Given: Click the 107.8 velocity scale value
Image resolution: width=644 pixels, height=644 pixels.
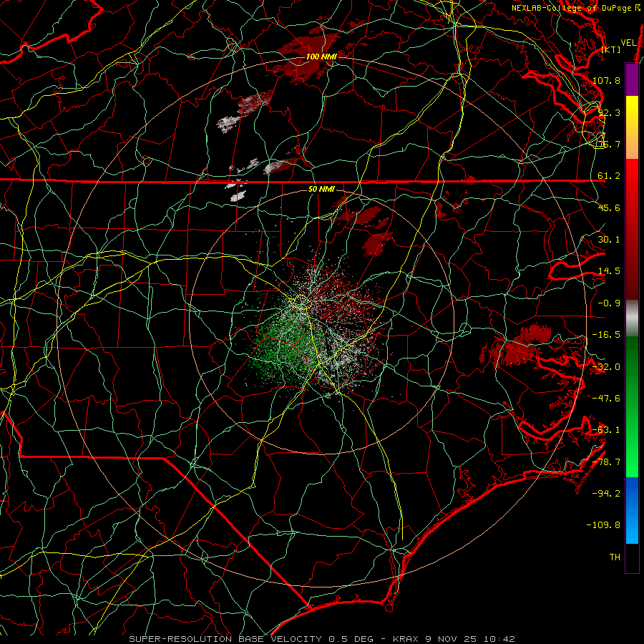Looking at the screenshot, I should [x=606, y=80].
